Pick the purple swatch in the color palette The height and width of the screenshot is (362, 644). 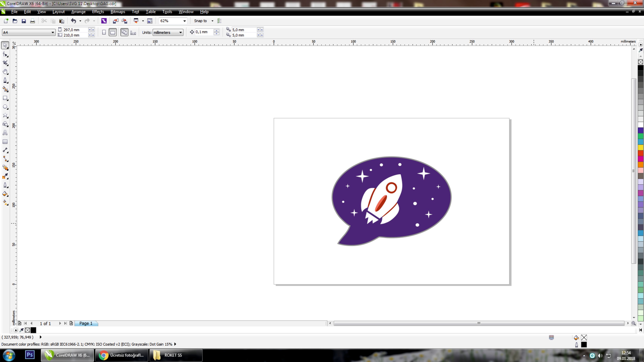(x=641, y=130)
